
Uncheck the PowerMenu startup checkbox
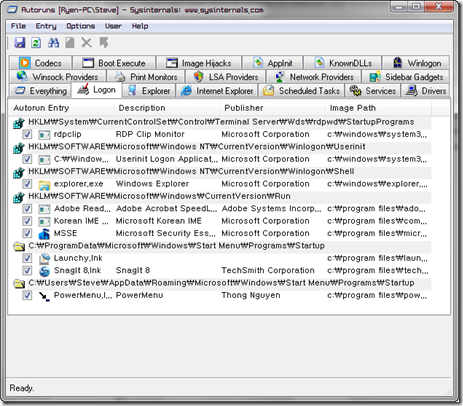point(27,295)
